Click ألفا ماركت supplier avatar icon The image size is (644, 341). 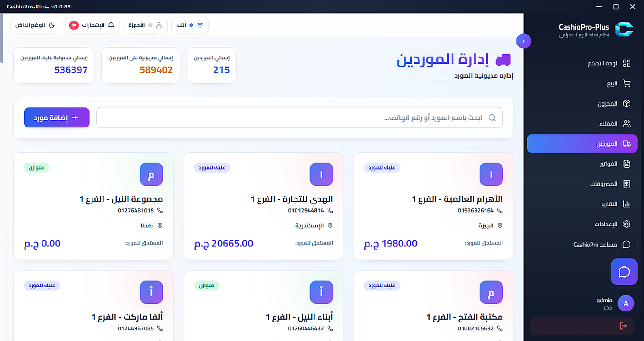tap(151, 292)
